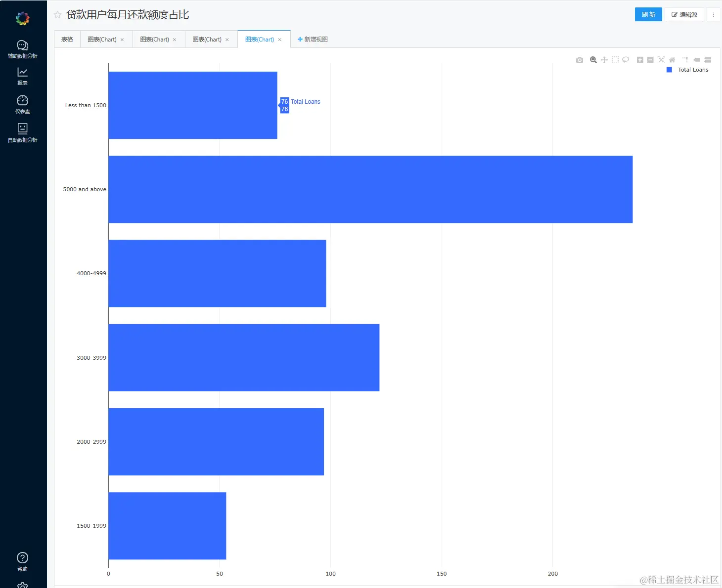Click the Autoscale crossed-arrows icon

click(x=661, y=60)
